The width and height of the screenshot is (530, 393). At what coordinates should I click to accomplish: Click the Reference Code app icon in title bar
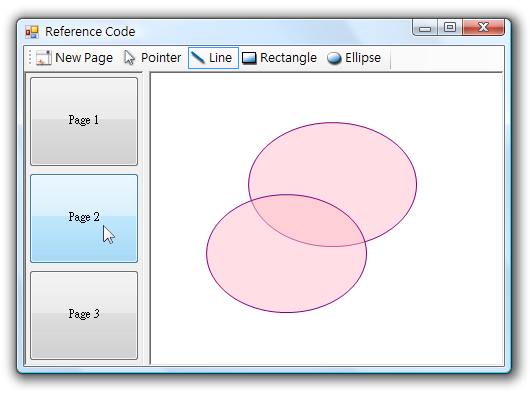pos(32,32)
